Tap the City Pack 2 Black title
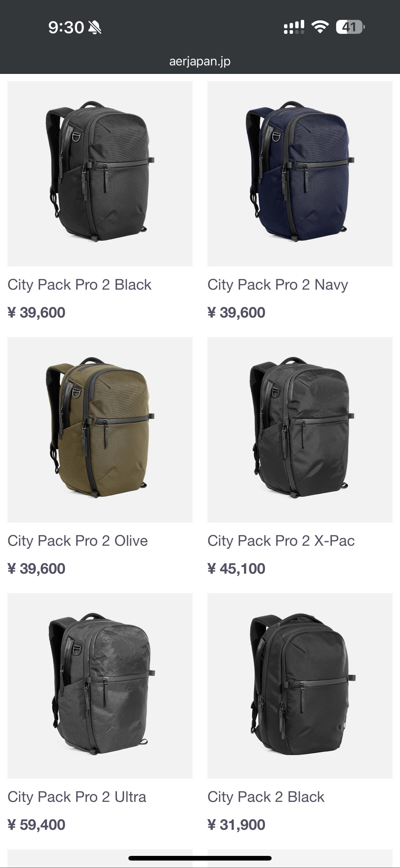 pyautogui.click(x=266, y=797)
